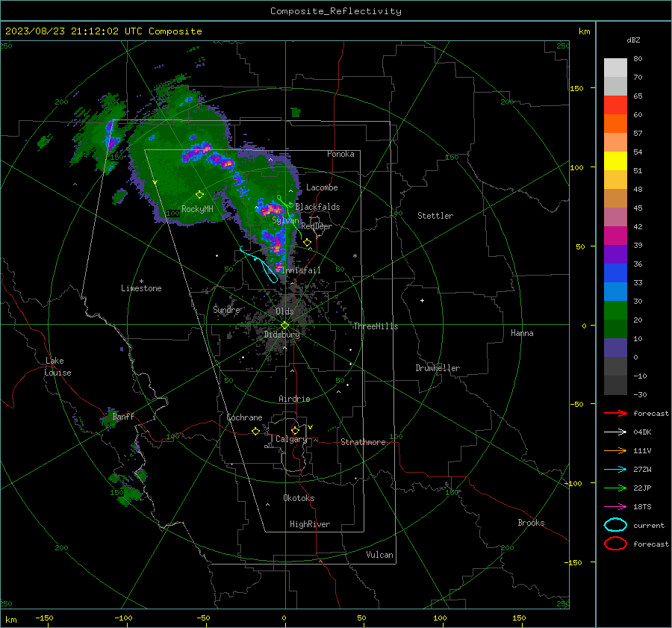Click the white plus marker west of Hanna
The height and width of the screenshot is (628, 672).
[x=422, y=300]
